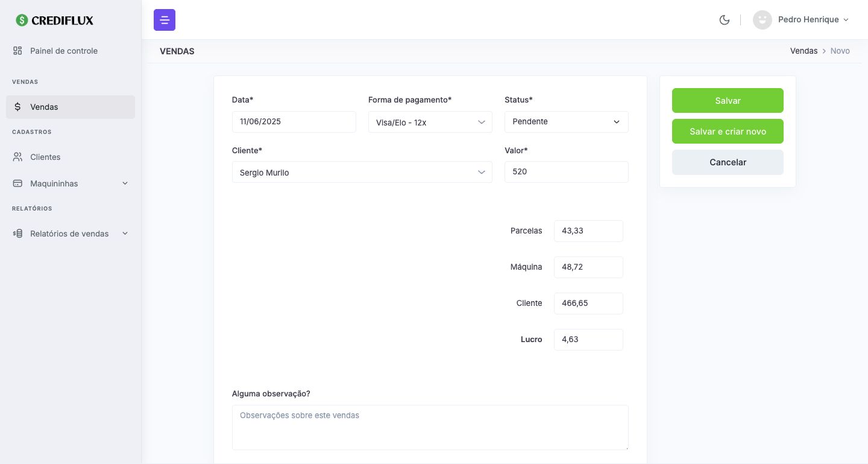Click the Clientes people icon
This screenshot has width=868, height=464.
tap(17, 157)
